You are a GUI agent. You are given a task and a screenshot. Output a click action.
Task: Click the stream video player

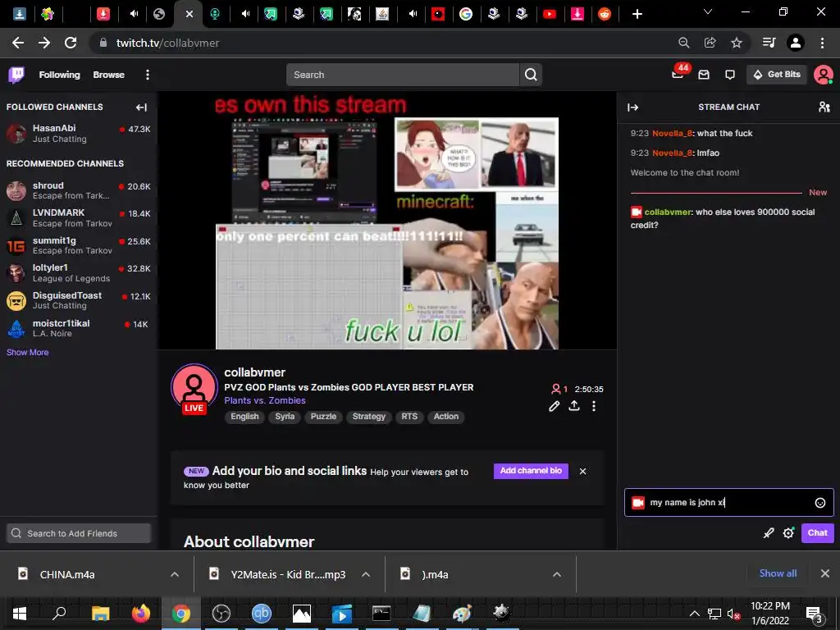point(387,221)
